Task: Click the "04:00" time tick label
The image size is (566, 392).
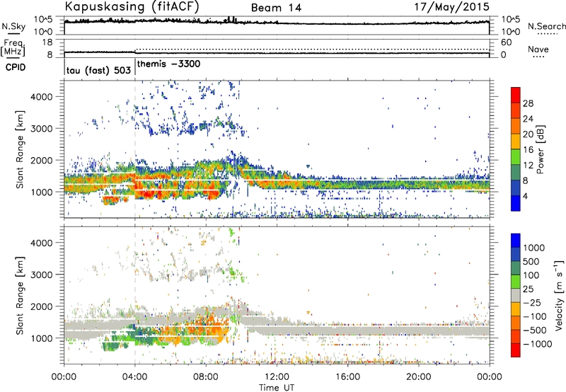Action: [x=134, y=377]
